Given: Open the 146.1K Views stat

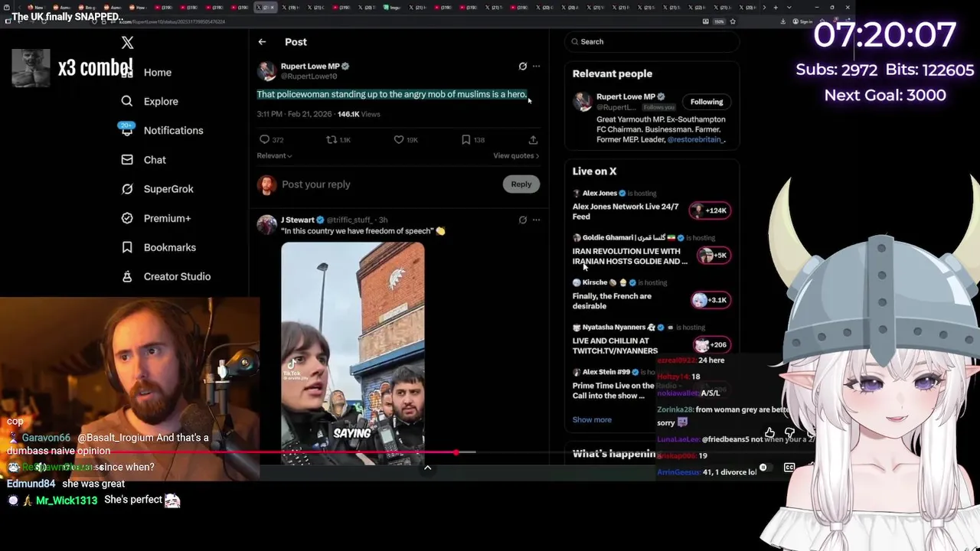Looking at the screenshot, I should click(x=359, y=114).
